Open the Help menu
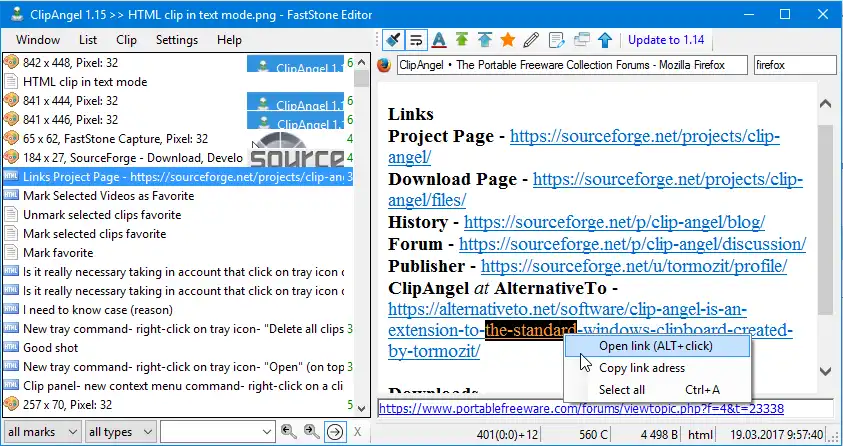This screenshot has height=446, width=843. click(229, 40)
